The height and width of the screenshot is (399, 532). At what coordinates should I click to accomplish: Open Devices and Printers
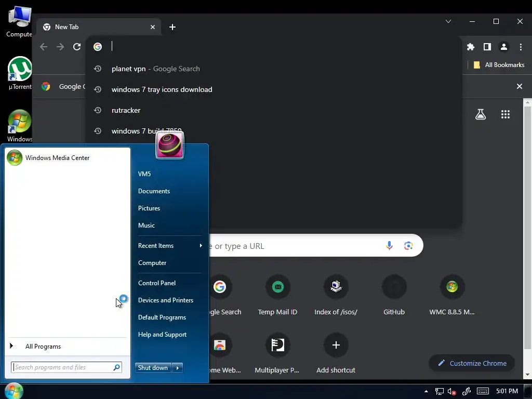166,300
